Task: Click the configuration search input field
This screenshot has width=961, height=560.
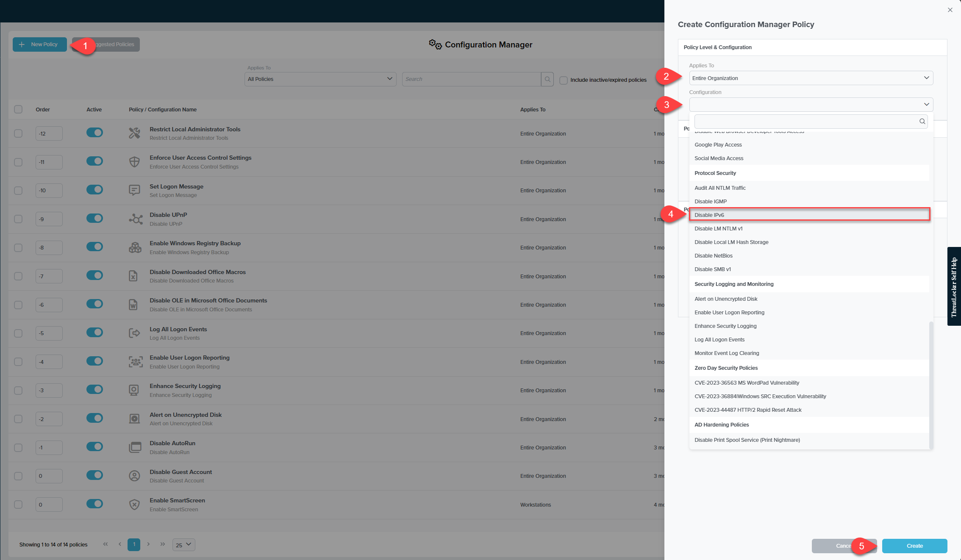Action: tap(805, 122)
